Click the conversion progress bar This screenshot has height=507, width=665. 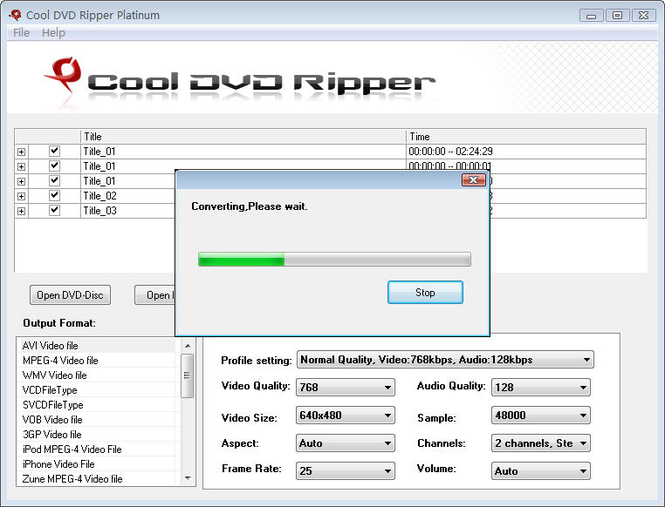click(334, 259)
